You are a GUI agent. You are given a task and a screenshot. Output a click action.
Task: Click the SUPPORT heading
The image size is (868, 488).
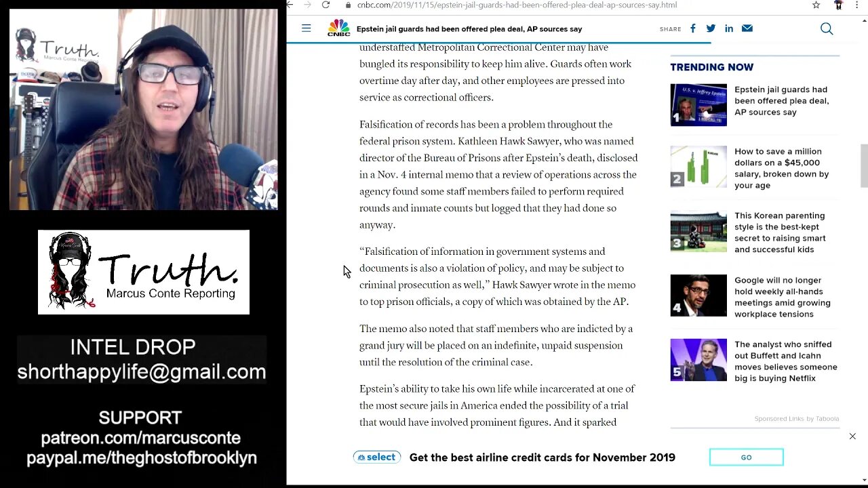(140, 418)
